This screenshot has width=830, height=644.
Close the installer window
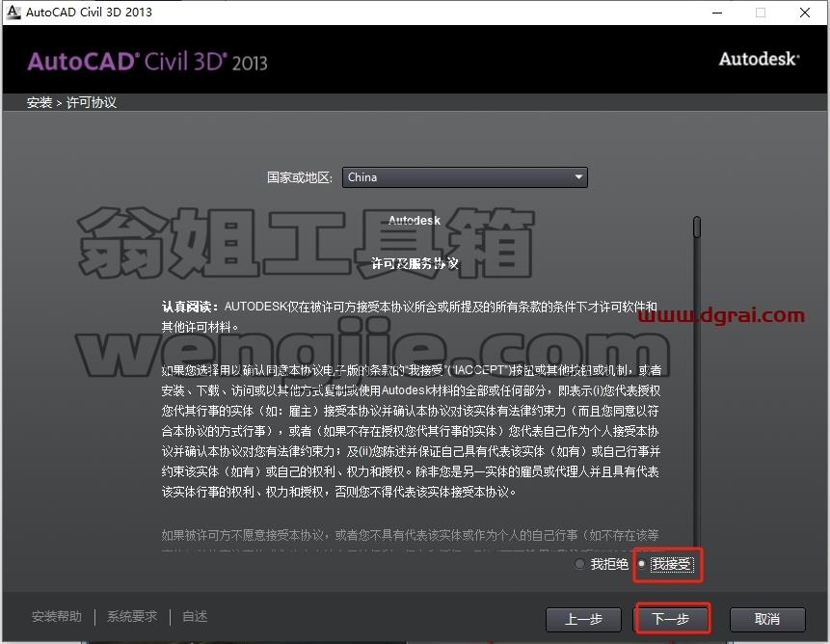(x=805, y=13)
